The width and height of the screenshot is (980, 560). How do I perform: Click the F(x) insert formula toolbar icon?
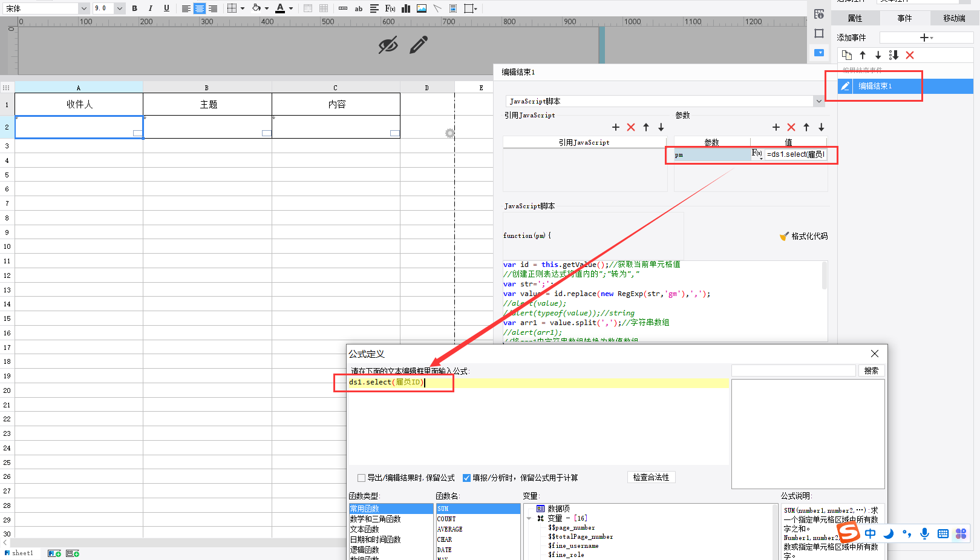(390, 8)
